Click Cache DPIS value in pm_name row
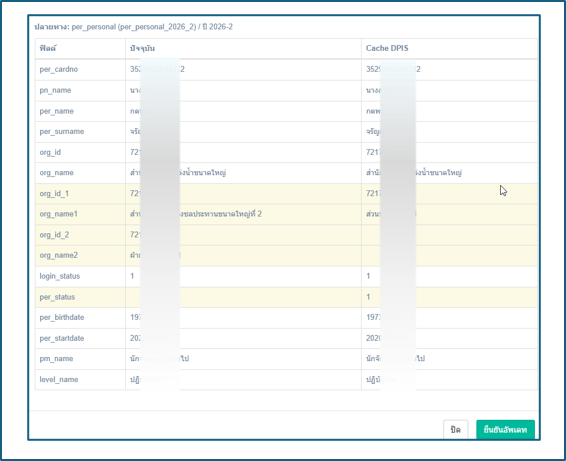The width and height of the screenshot is (566, 461). [395, 358]
